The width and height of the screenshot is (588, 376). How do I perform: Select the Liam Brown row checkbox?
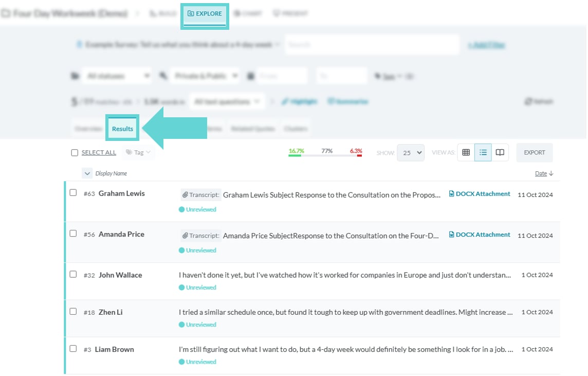point(73,349)
